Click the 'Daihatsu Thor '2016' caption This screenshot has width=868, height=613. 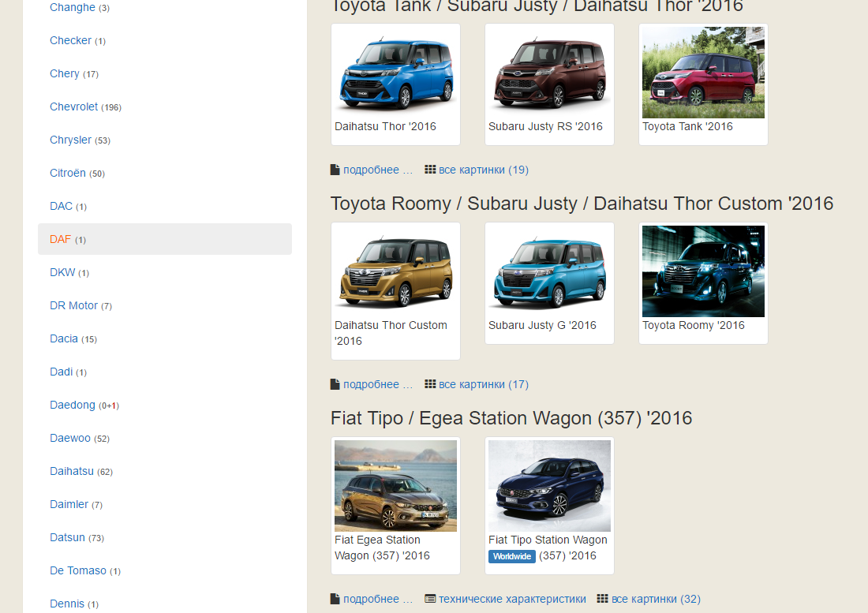385,127
